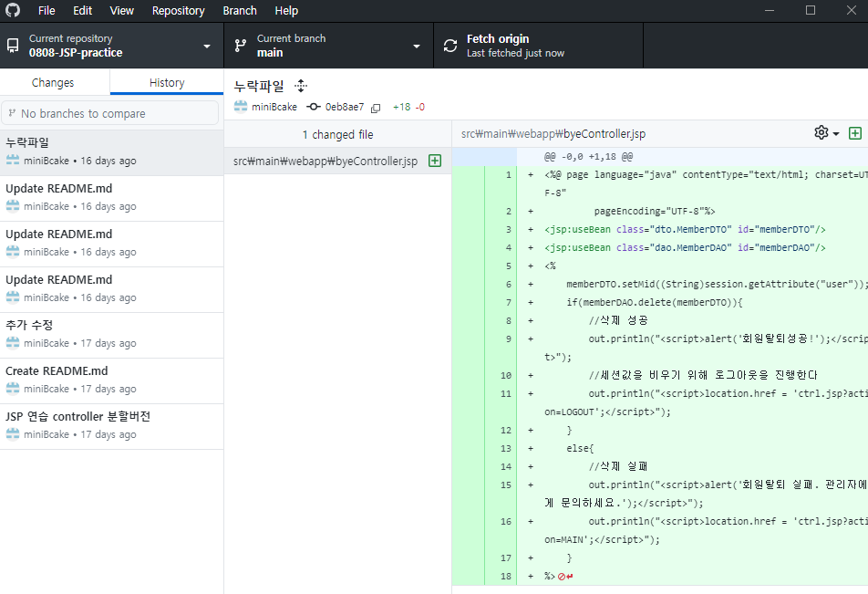Expand the Current branch main dropdown
868x594 pixels.
point(329,46)
